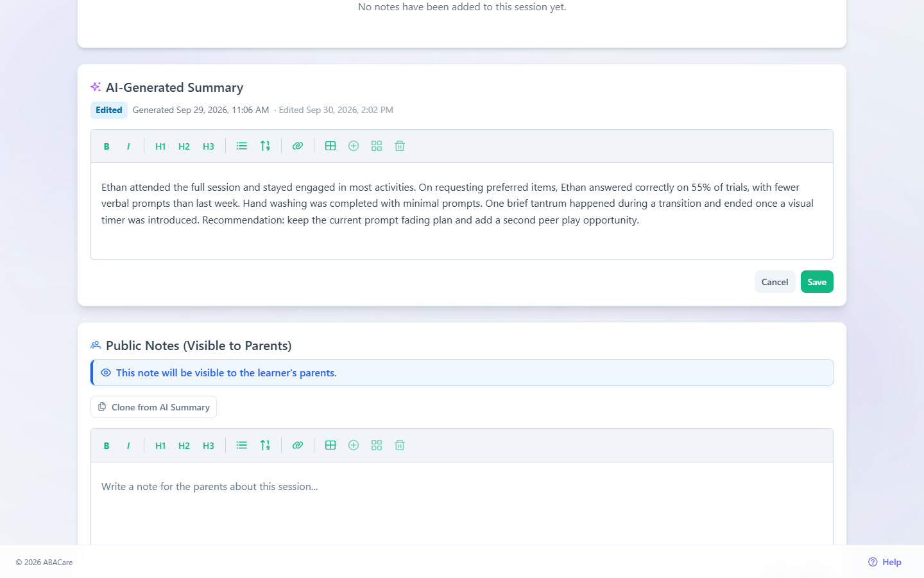Apply H1 heading in Public Notes editor
The width and height of the screenshot is (924, 578).
(x=160, y=446)
